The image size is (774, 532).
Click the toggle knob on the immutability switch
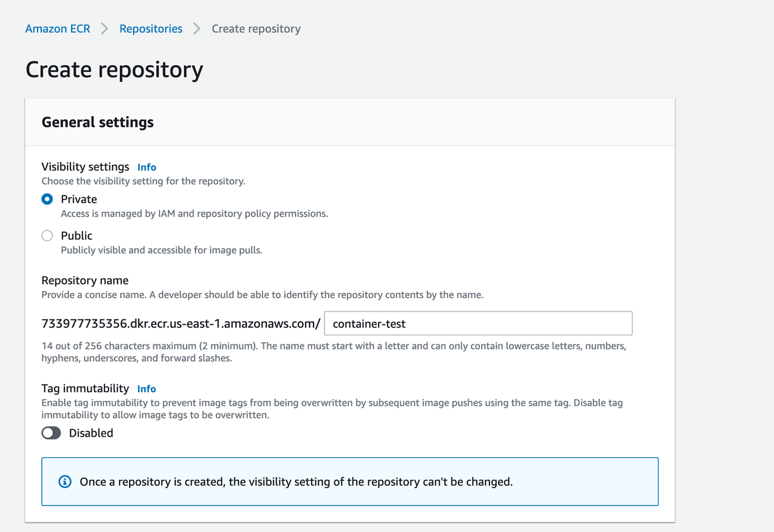(47, 433)
